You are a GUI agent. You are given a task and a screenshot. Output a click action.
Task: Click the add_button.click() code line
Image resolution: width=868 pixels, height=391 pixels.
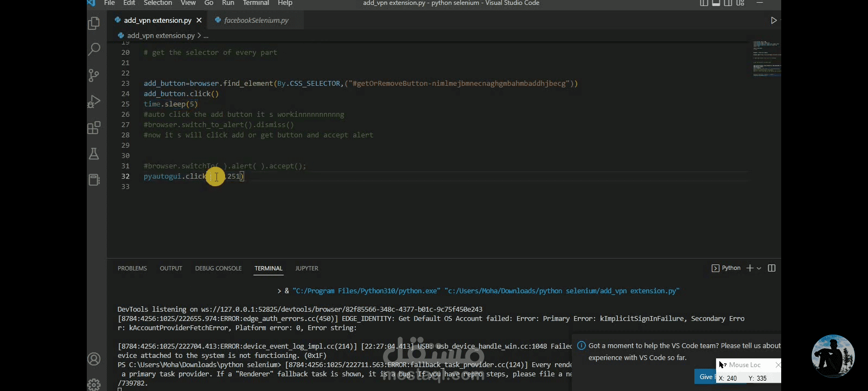(x=181, y=93)
